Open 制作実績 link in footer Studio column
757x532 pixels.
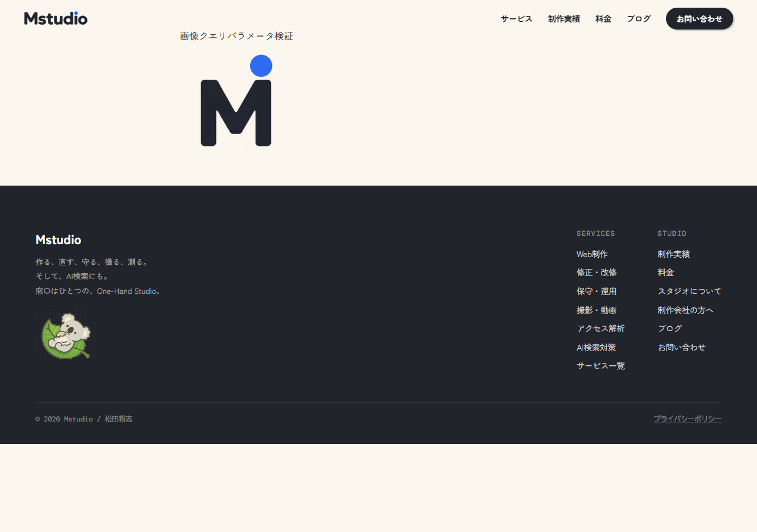[x=674, y=254]
